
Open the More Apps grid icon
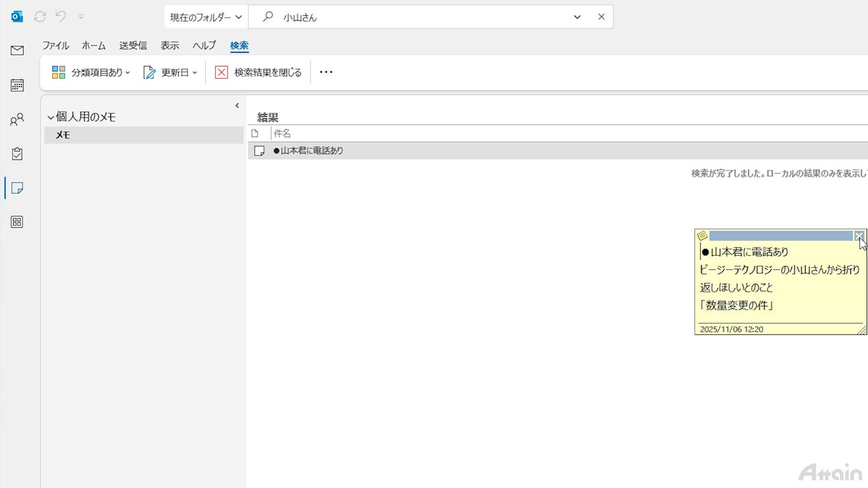pyautogui.click(x=17, y=222)
